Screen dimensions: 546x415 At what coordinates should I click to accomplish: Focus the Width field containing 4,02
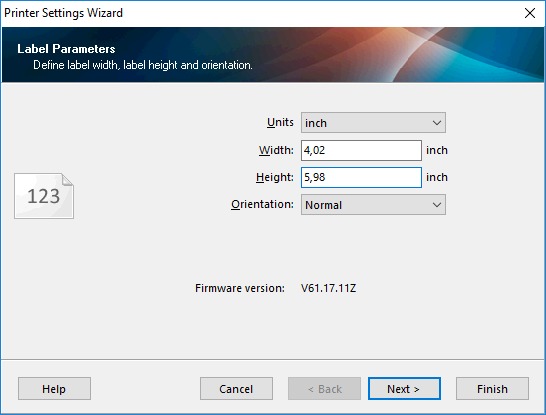(x=361, y=150)
